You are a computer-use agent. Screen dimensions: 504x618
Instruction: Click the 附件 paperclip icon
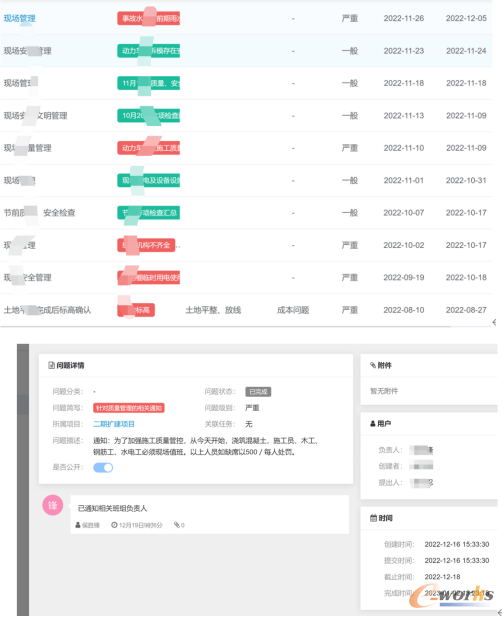[x=373, y=365]
